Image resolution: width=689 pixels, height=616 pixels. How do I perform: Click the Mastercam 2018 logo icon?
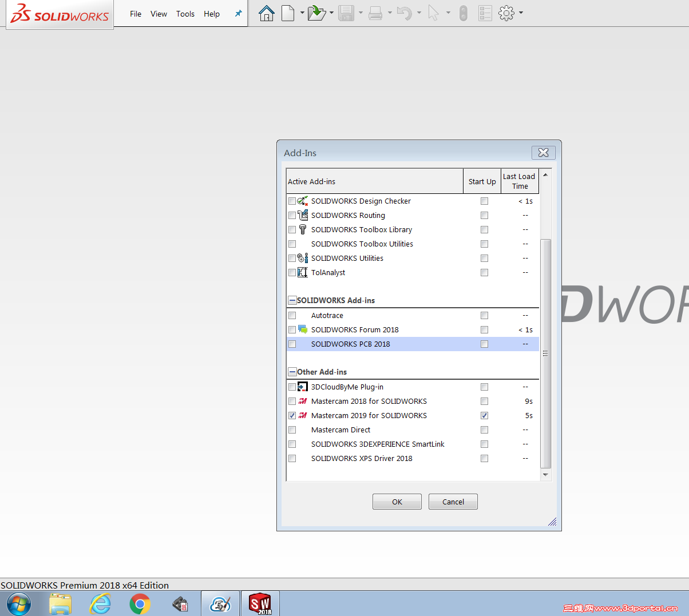(303, 401)
